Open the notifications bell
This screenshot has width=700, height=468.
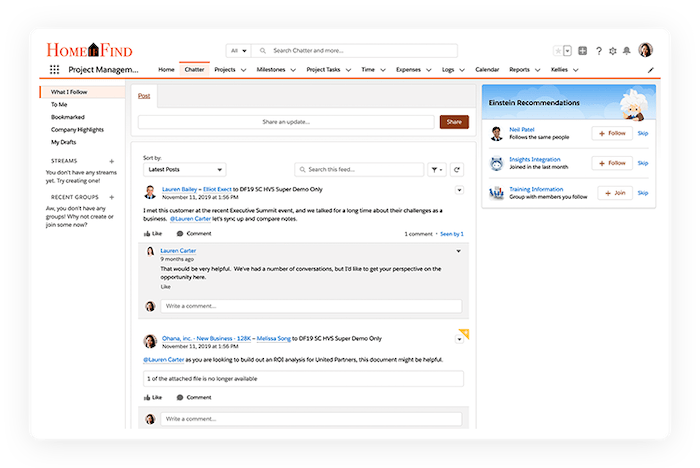point(626,50)
